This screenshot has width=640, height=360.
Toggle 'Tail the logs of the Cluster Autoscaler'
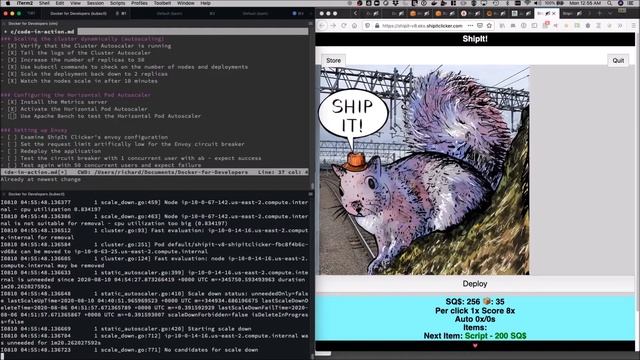[x=12, y=53]
